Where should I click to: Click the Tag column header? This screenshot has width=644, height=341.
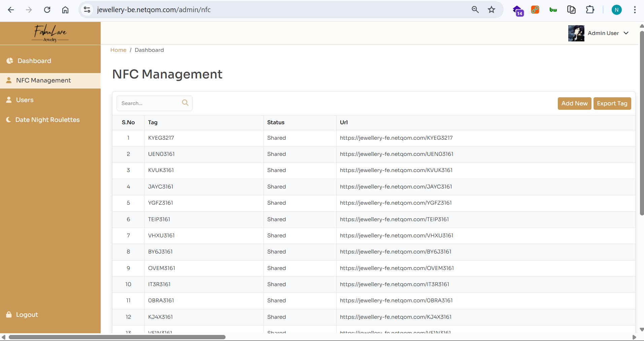click(x=153, y=122)
